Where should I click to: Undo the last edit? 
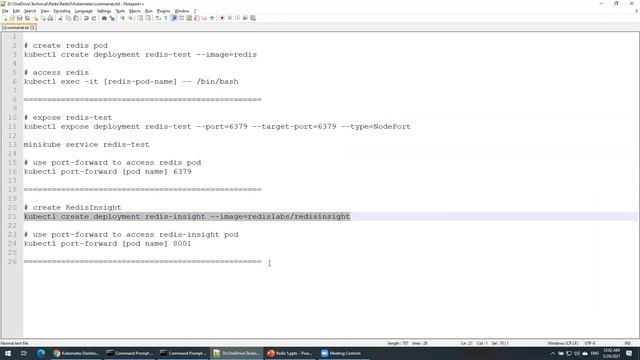pos(86,18)
